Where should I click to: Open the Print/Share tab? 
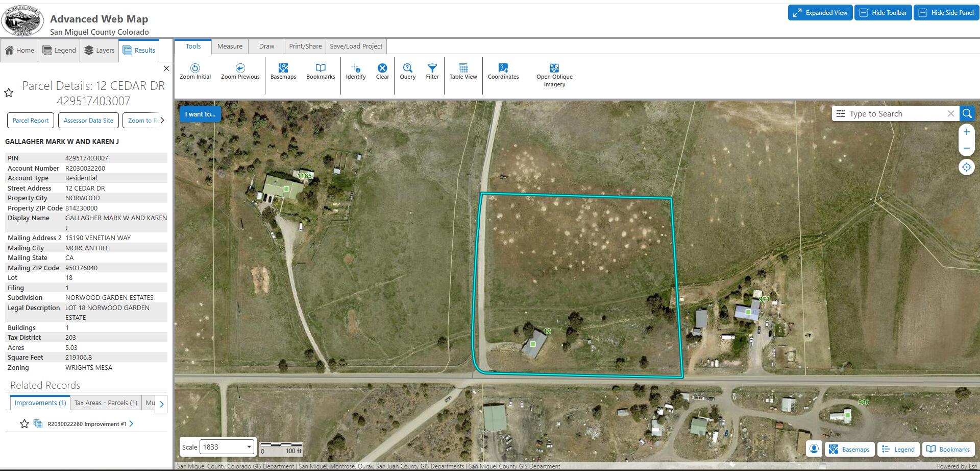pos(305,46)
